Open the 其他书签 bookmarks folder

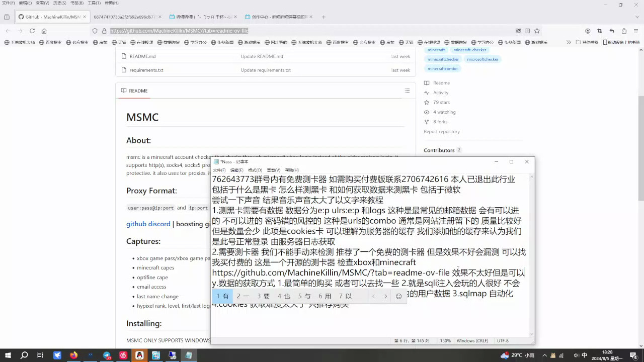[x=587, y=42]
